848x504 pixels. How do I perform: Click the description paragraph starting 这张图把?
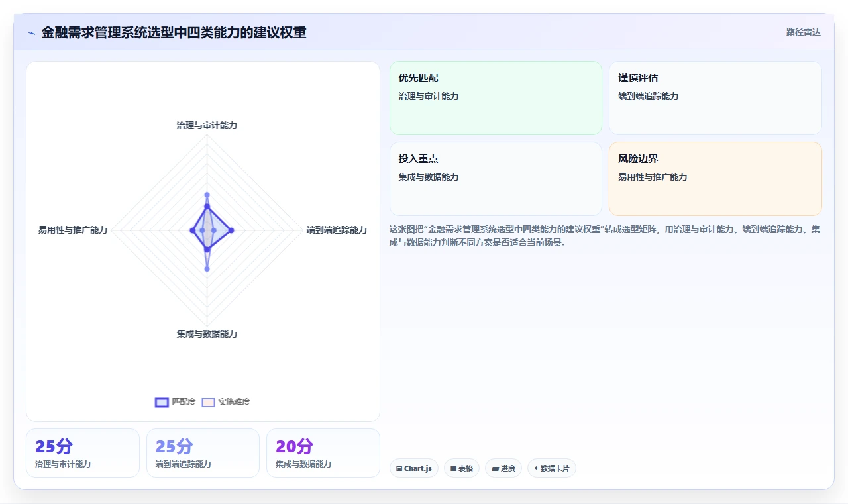click(x=606, y=236)
